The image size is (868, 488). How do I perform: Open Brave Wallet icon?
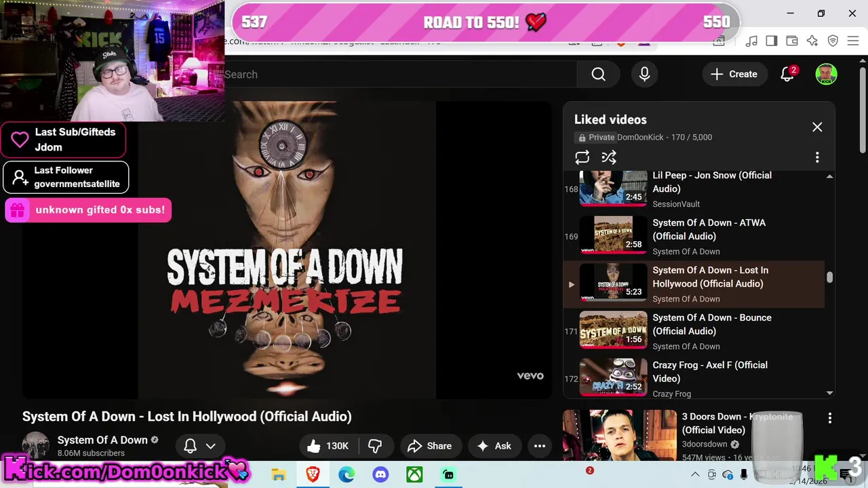[x=791, y=41]
